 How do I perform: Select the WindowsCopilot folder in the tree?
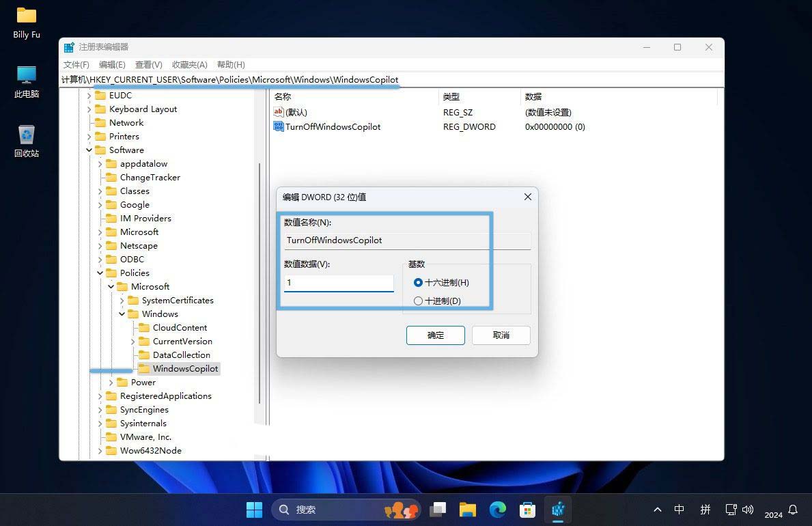point(184,368)
